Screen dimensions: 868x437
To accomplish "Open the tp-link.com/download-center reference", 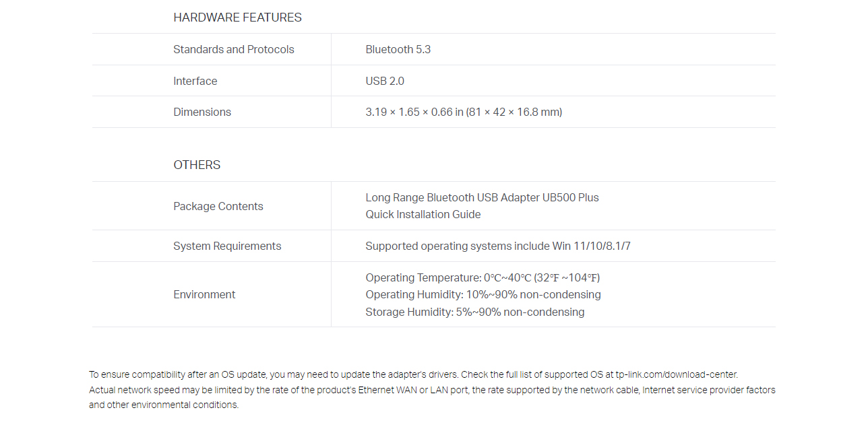I will point(676,374).
